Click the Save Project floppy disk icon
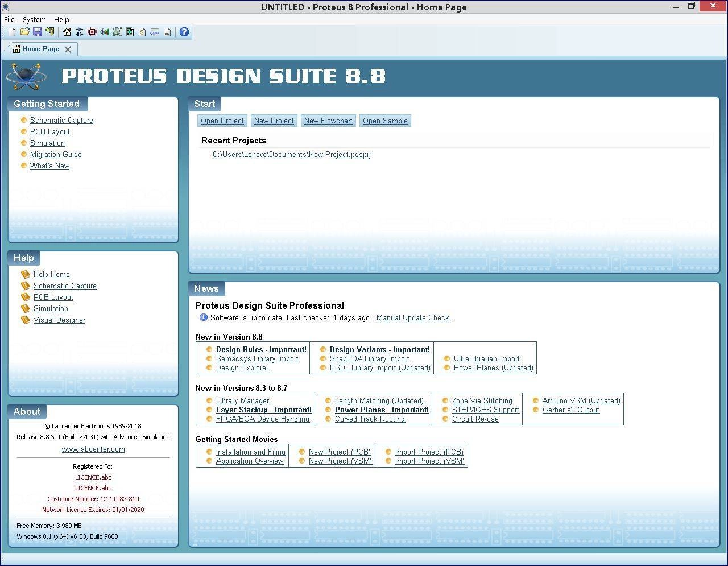Image resolution: width=728 pixels, height=566 pixels. click(37, 32)
